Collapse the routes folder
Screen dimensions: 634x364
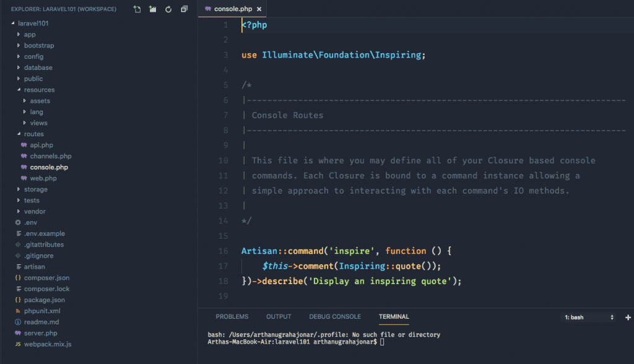point(33,134)
